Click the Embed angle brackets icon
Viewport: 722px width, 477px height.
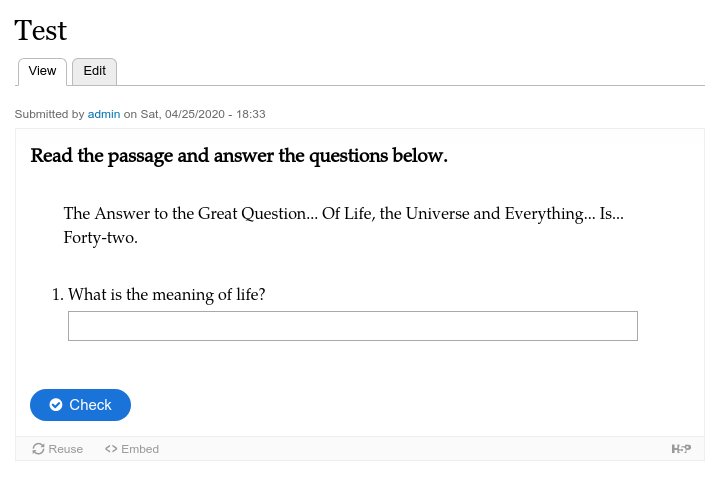111,449
